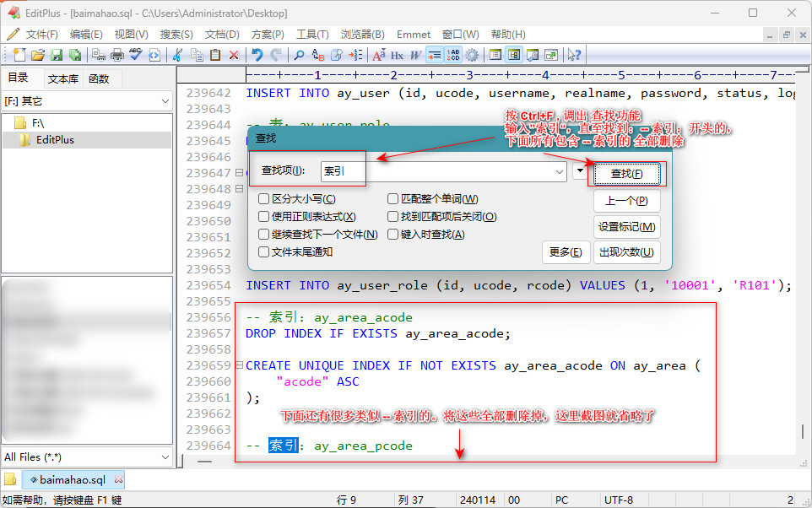Check the 使用正则表达式 option
The height and width of the screenshot is (508, 812).
click(x=264, y=217)
